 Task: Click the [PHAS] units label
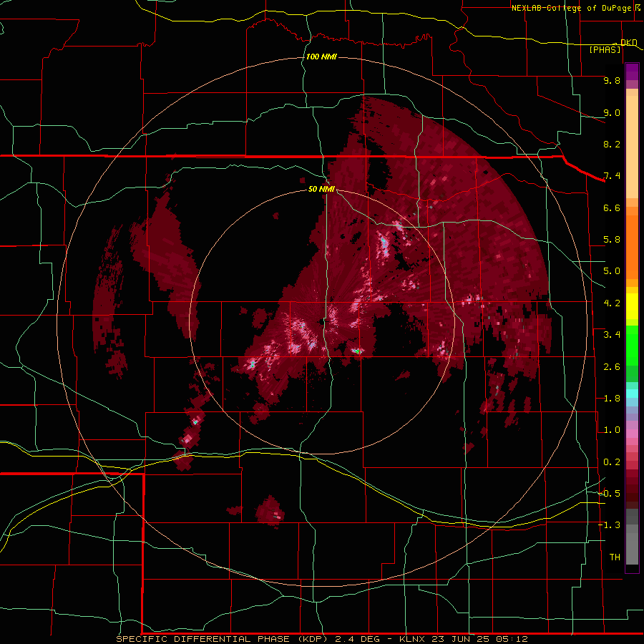click(x=605, y=49)
